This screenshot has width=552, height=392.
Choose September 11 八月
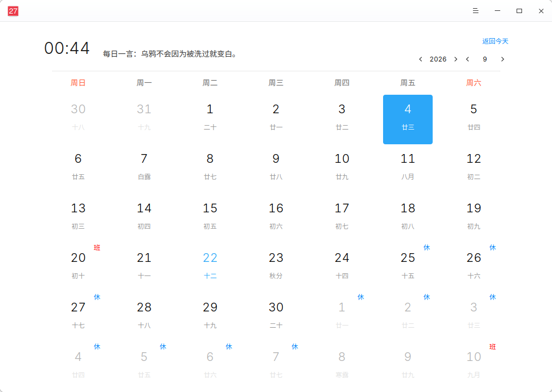[x=408, y=169]
